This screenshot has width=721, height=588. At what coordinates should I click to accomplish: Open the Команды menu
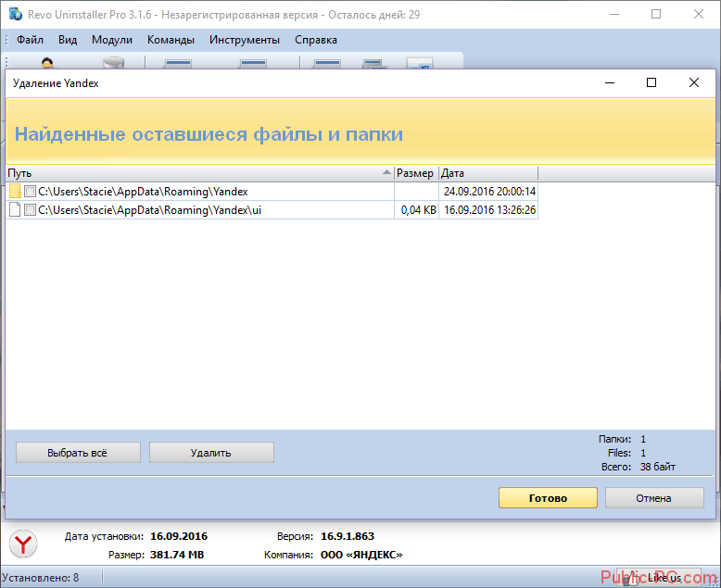point(171,40)
